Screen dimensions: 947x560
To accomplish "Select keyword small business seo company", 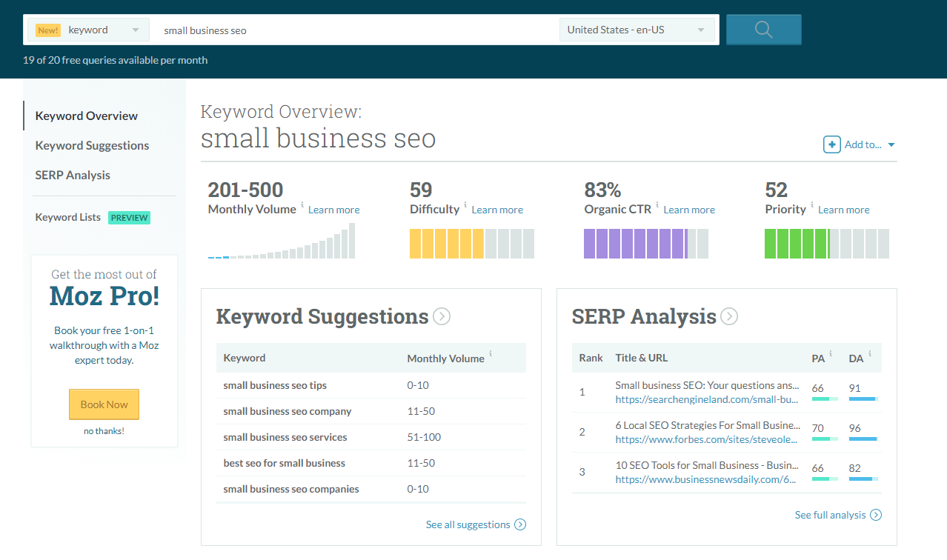I will click(288, 411).
